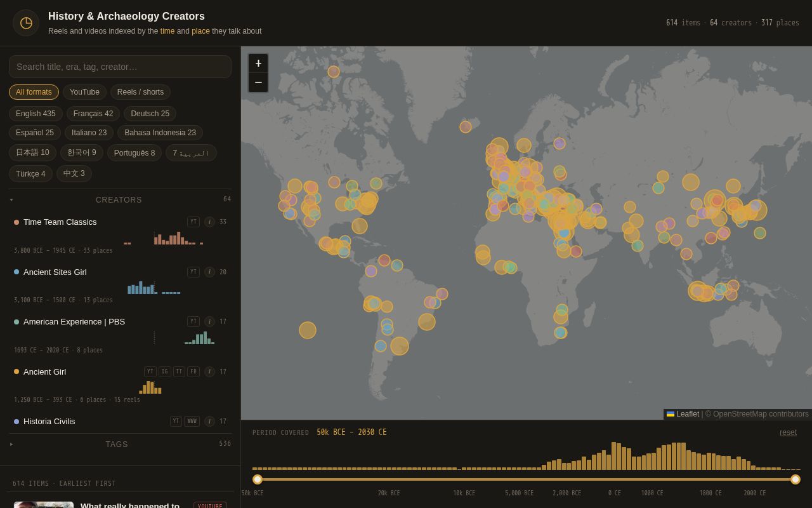
Task: Click the timeline start handle at 50k BCE
Action: 258,479
